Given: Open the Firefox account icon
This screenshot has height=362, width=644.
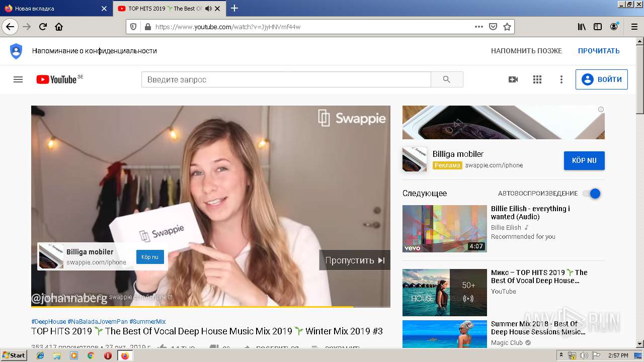Looking at the screenshot, I should pos(614,27).
